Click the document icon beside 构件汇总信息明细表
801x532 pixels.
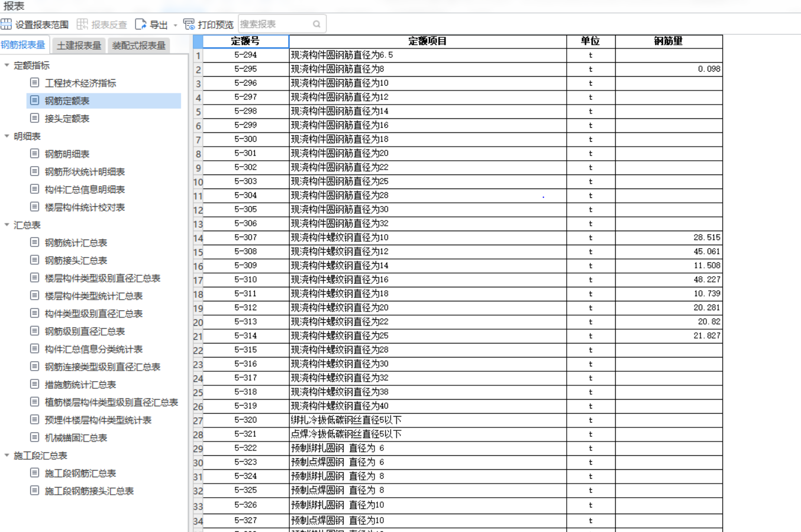35,189
